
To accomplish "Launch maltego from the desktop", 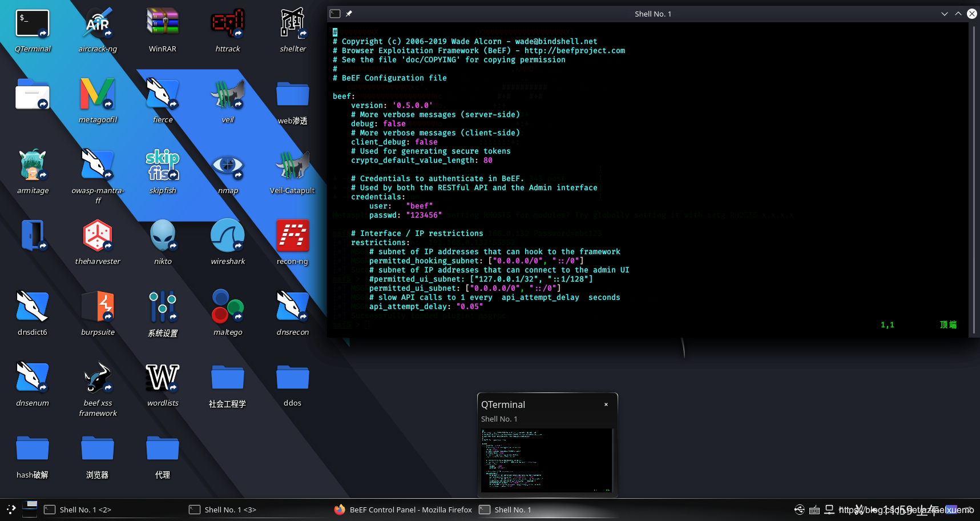I will (228, 314).
